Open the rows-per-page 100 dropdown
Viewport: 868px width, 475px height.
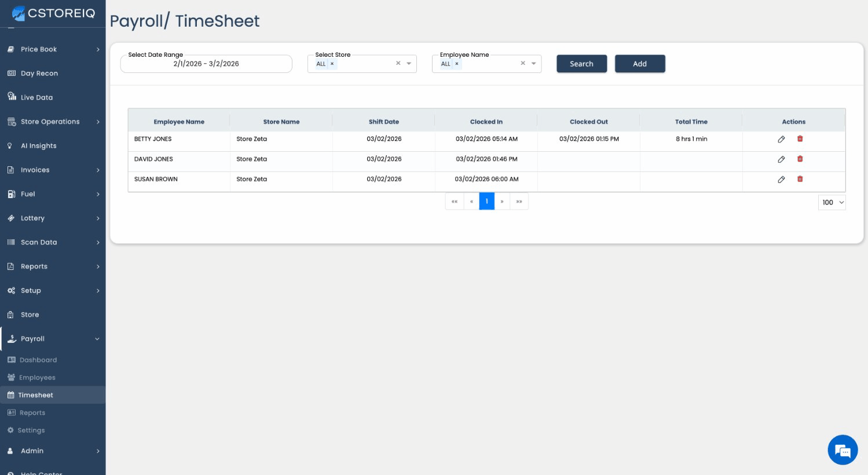[832, 202]
